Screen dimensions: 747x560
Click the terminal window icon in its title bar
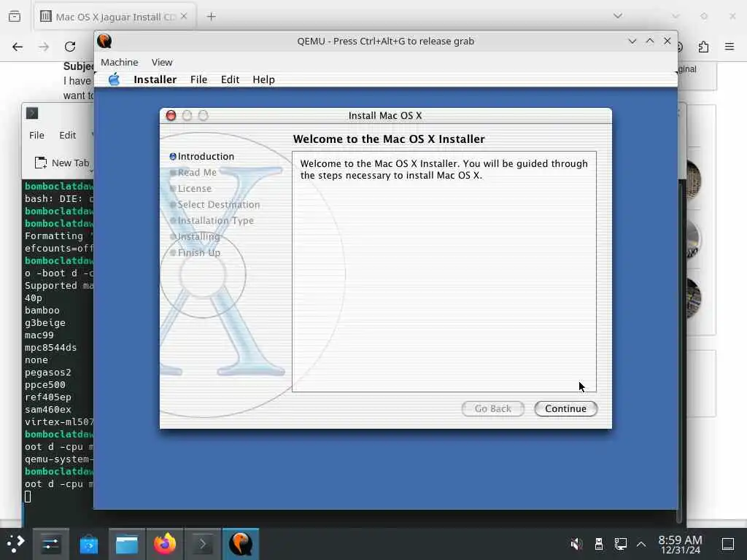coord(32,113)
